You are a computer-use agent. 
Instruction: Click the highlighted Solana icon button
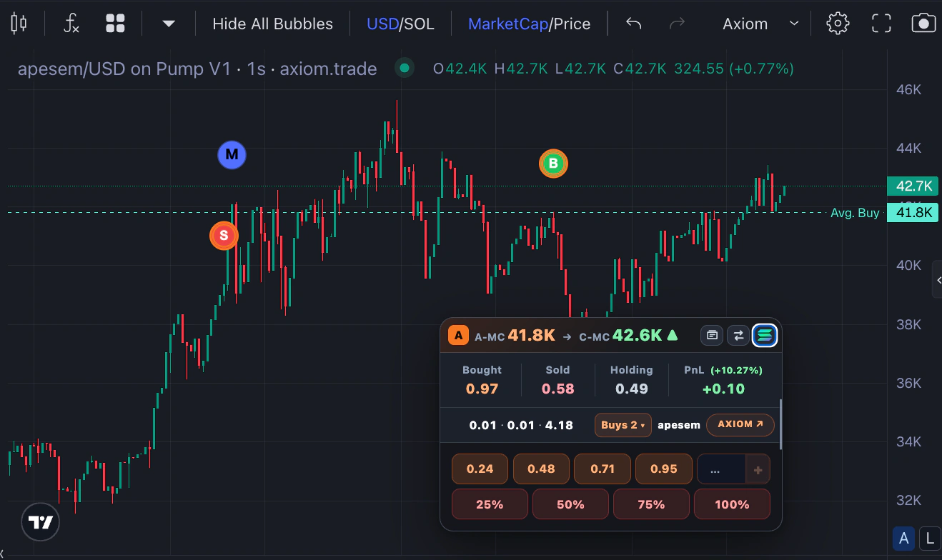pos(765,335)
